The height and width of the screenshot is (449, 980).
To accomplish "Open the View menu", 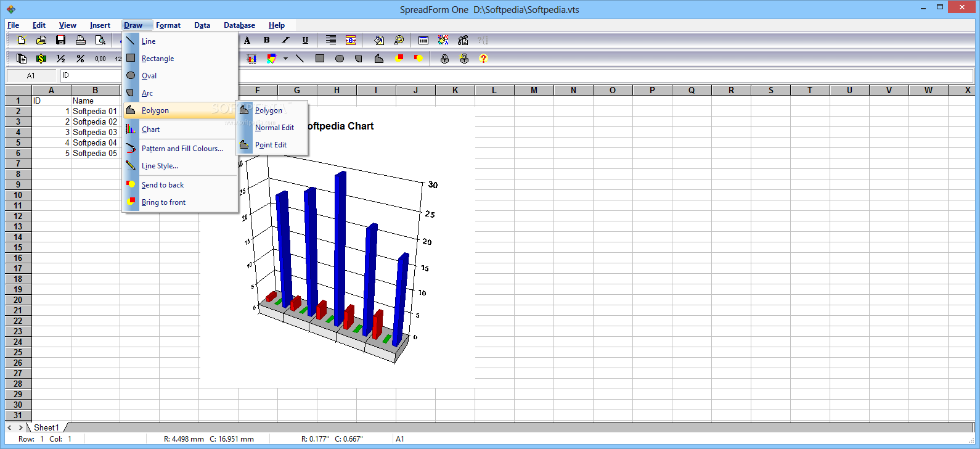I will tap(68, 25).
